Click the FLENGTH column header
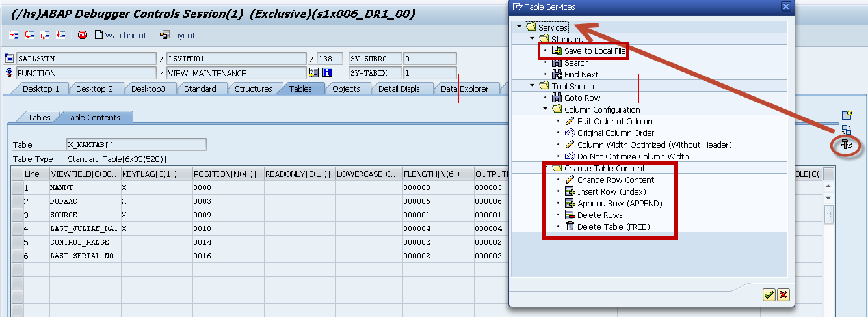This screenshot has width=868, height=317. tap(437, 174)
